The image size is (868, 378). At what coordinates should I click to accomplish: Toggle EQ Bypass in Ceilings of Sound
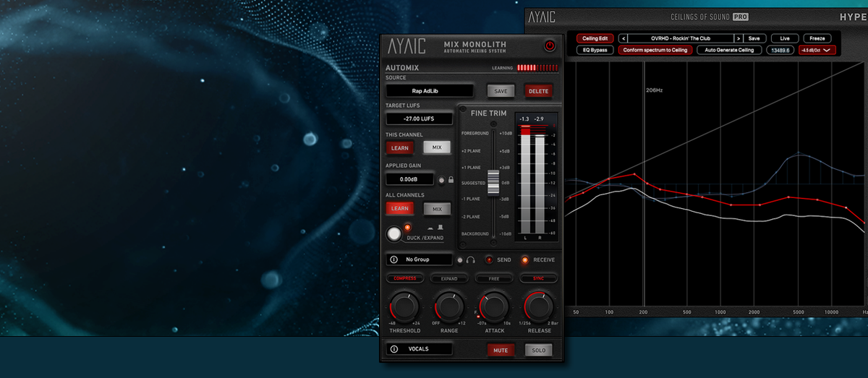click(x=595, y=50)
